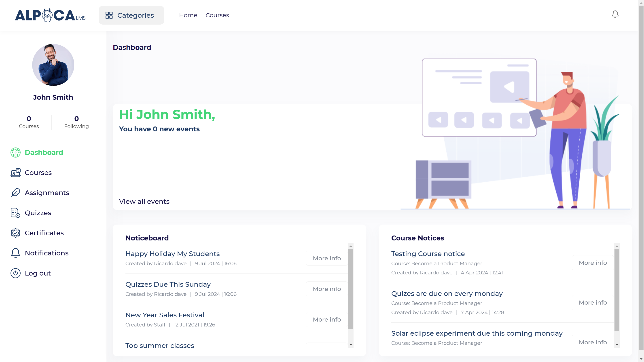
Task: Open the Testing Course notice title
Action: (x=428, y=254)
